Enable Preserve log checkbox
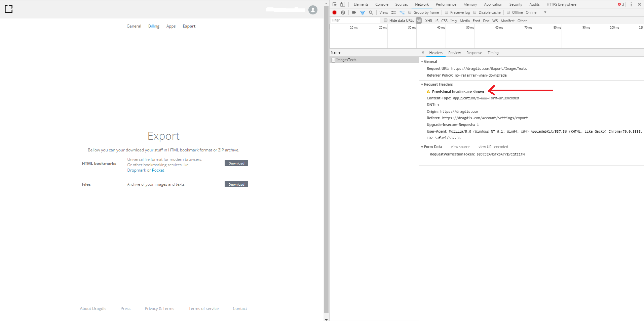 [x=447, y=12]
